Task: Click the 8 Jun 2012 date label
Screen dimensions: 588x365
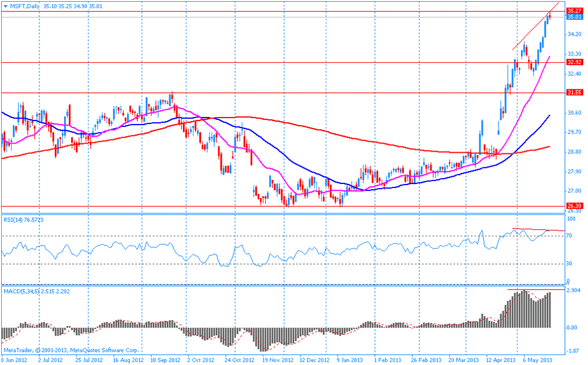Action: (14, 360)
